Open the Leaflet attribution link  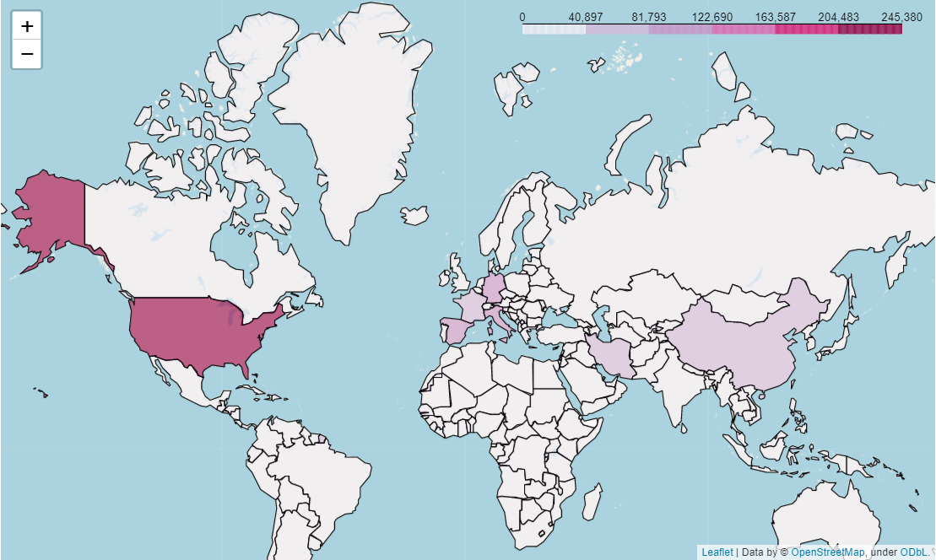coord(717,552)
